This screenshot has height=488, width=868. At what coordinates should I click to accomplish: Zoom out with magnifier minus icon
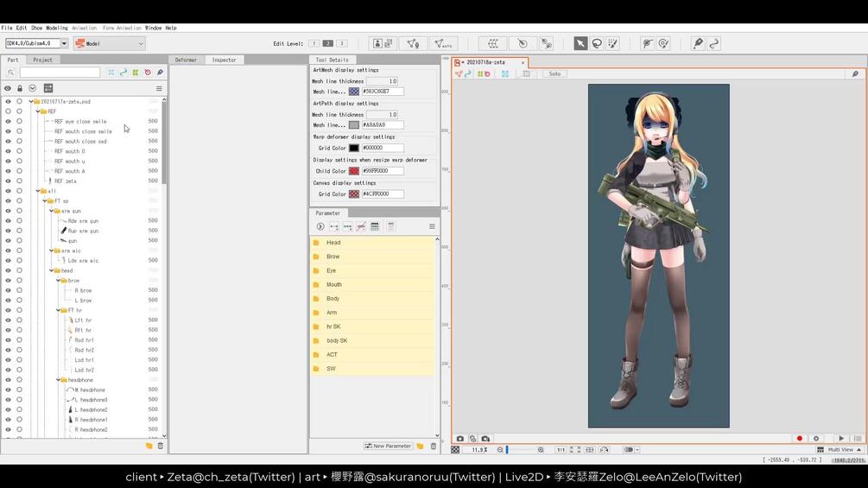[500, 450]
